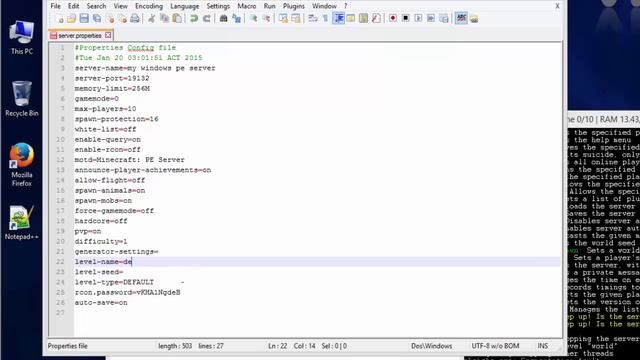Open the ? help menu
Screen dimensions: 640x360
(x=345, y=6)
